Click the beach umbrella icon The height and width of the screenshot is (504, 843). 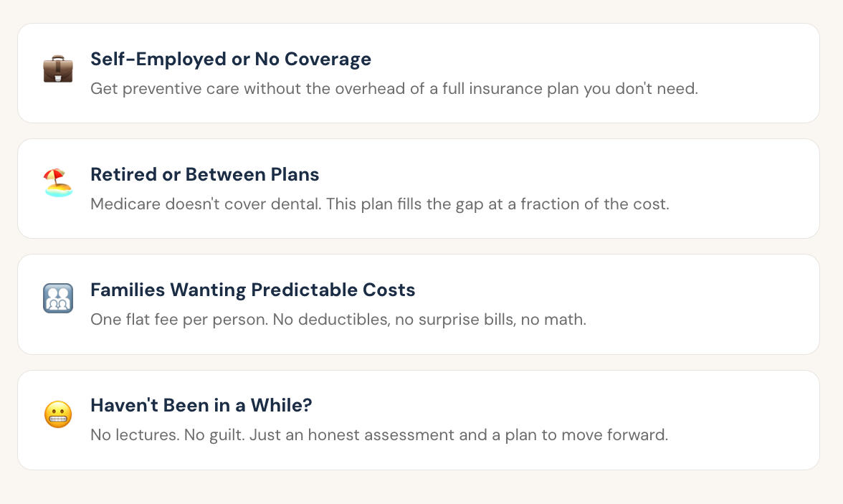[x=58, y=184]
